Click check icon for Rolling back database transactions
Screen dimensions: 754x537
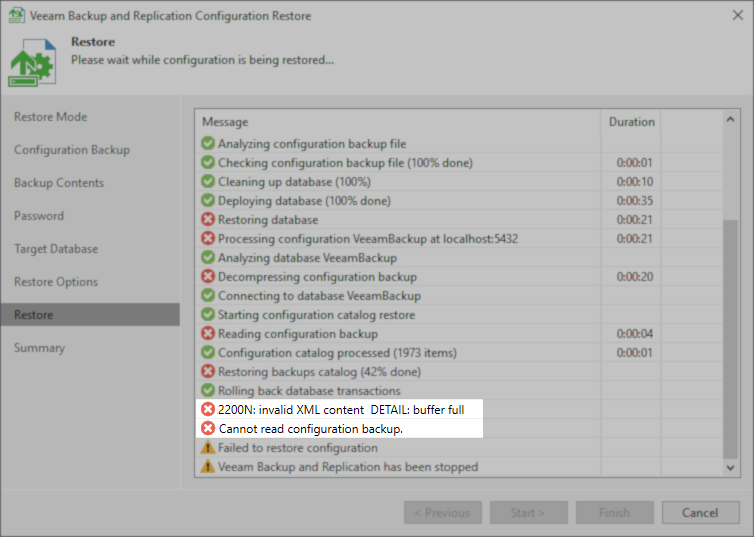208,390
